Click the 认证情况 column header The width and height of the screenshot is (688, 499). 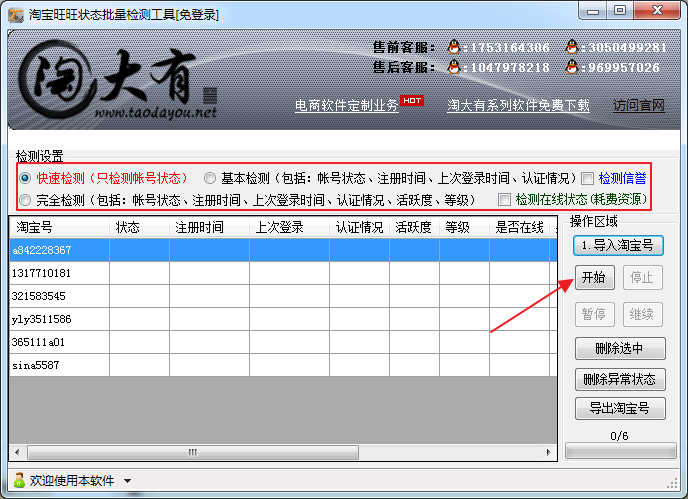coord(359,227)
